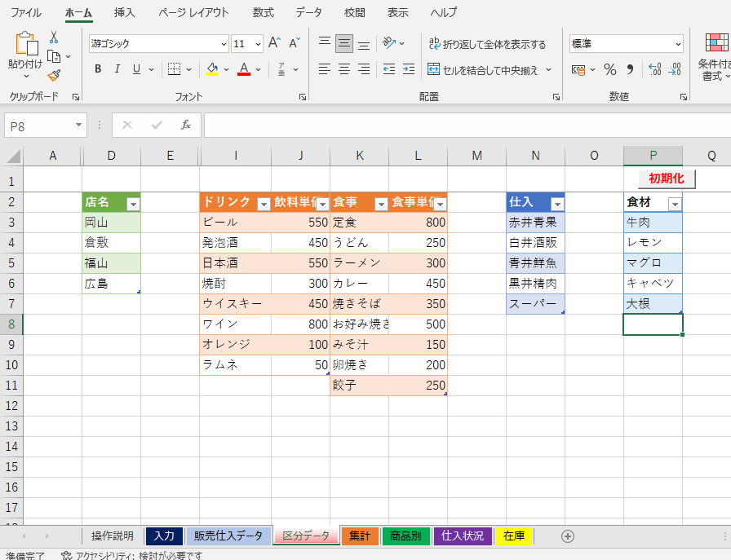The height and width of the screenshot is (560, 731).
Task: Select bottom vertical alignment
Action: tap(364, 44)
